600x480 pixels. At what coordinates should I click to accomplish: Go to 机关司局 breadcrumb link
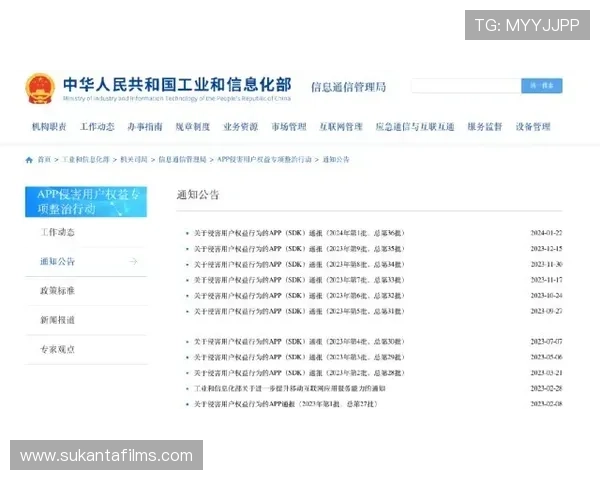[x=134, y=160]
